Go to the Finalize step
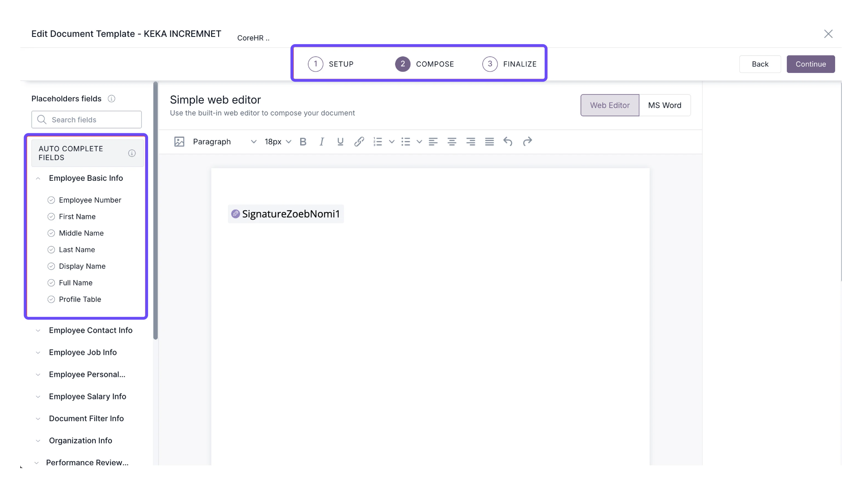Image resolution: width=868 pixels, height=490 pixels. 509,64
